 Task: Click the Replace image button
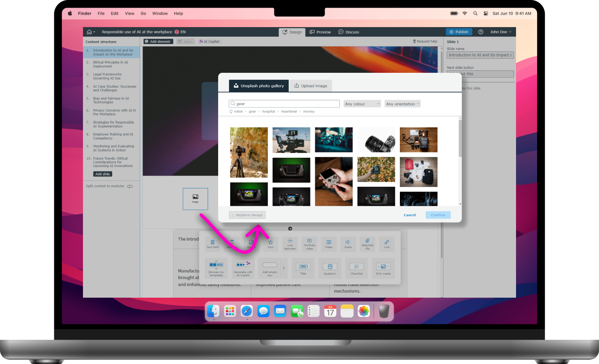click(x=247, y=215)
